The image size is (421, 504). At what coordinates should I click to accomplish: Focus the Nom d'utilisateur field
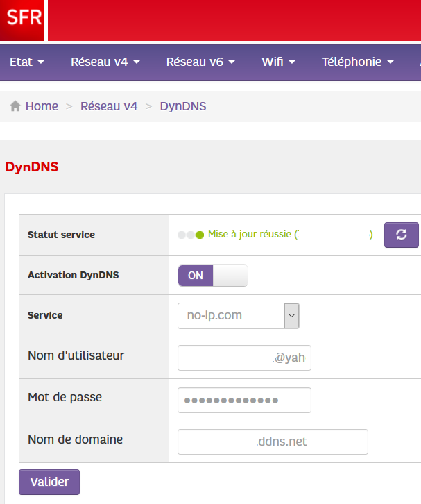coord(244,358)
